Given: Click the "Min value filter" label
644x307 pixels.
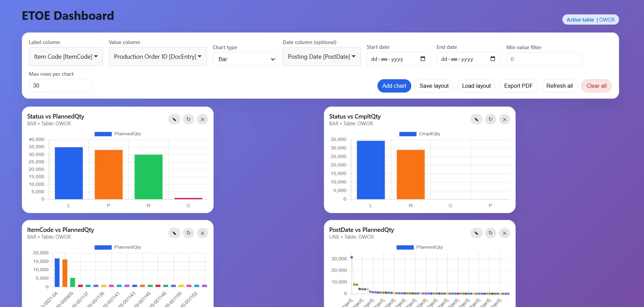Looking at the screenshot, I should 524,47.
